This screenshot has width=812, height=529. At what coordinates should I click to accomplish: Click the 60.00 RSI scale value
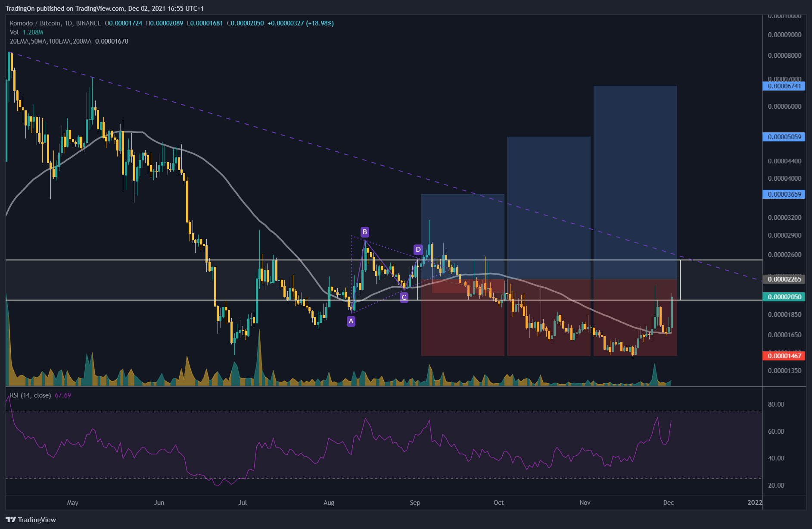click(x=776, y=432)
